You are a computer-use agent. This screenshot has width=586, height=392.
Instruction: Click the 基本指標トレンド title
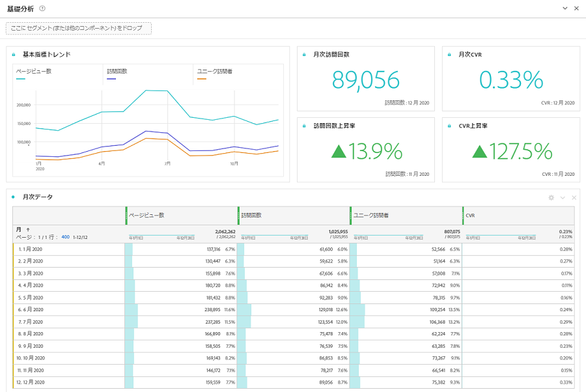click(x=47, y=55)
